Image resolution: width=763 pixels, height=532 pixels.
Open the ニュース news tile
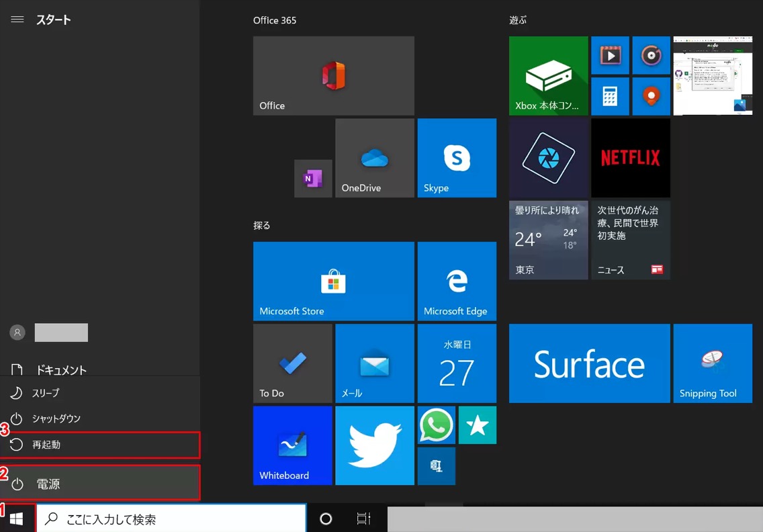pos(631,240)
